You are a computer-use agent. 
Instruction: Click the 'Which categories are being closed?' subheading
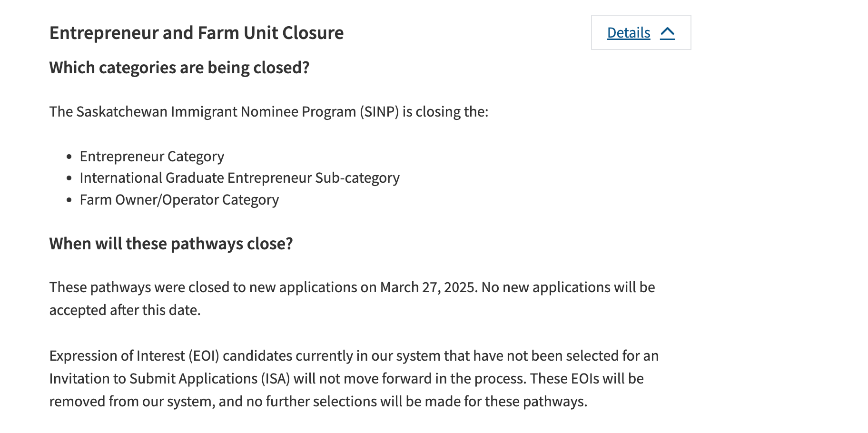179,68
